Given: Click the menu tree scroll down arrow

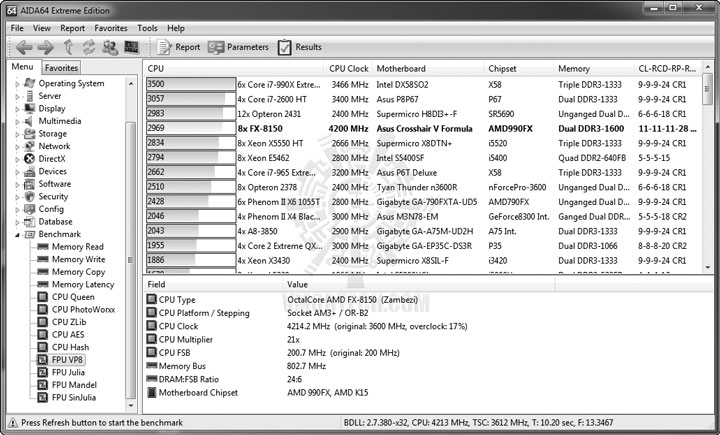Looking at the screenshot, I should tap(131, 406).
